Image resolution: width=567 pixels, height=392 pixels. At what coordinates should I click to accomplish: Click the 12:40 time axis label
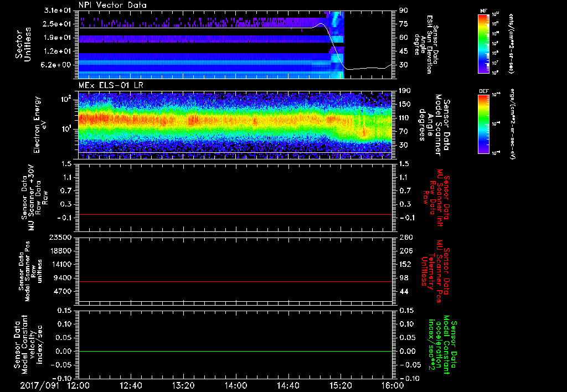point(131,385)
